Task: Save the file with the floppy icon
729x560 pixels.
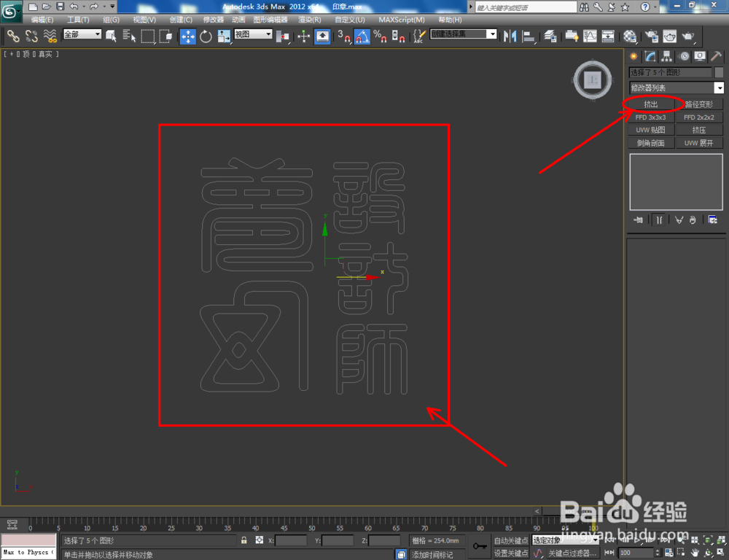Action: pyautogui.click(x=60, y=7)
